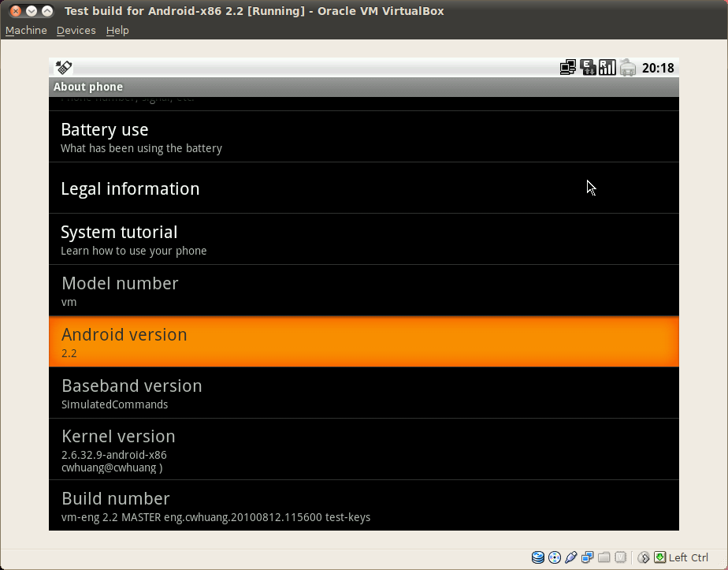This screenshot has height=570, width=728.
Task: Click the 2.6.32.9-android-x86 kernel text
Action: point(113,455)
